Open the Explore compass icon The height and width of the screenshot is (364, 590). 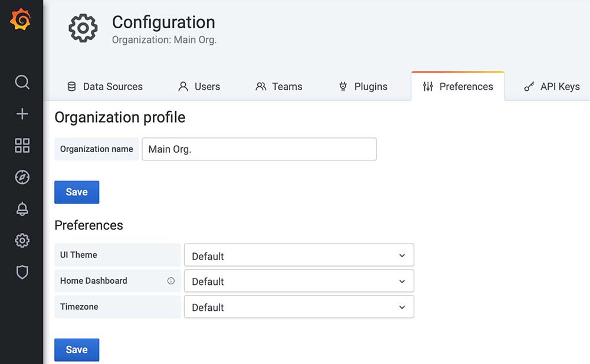coord(22,177)
